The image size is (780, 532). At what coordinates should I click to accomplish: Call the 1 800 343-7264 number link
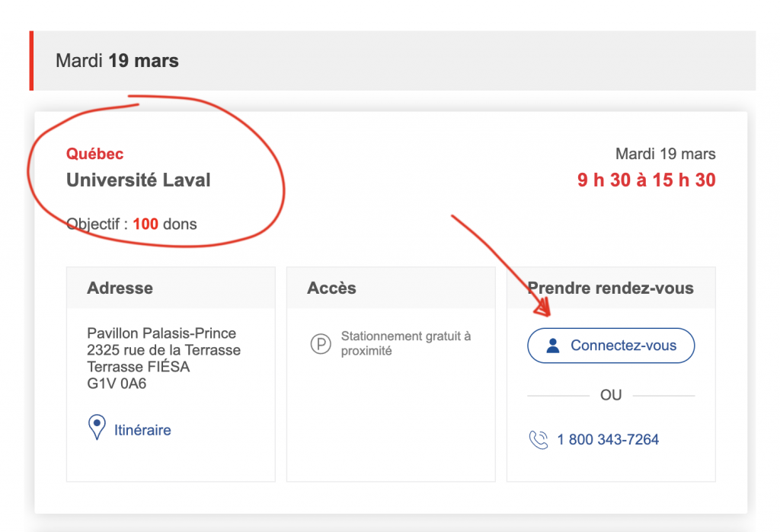(x=608, y=440)
